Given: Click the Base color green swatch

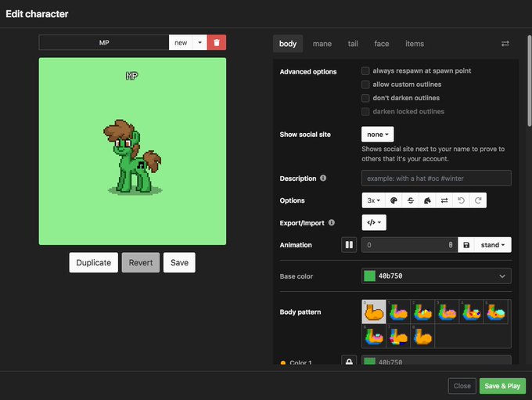Looking at the screenshot, I should point(369,276).
